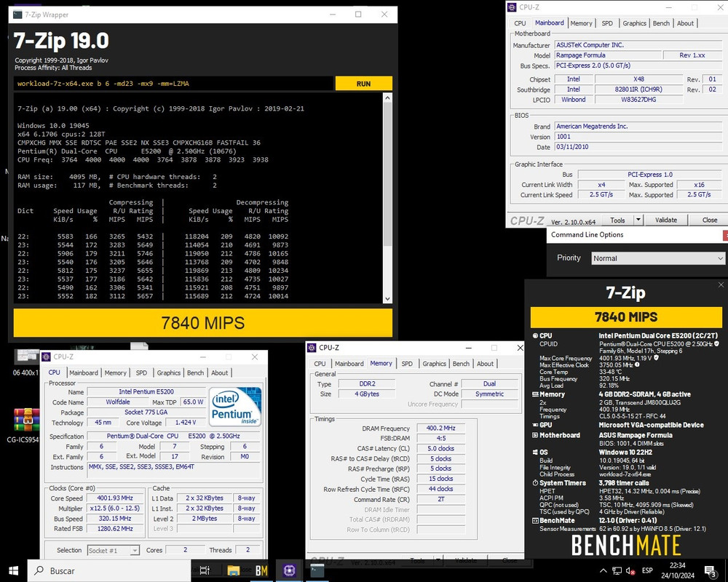Open the WinRAR archive CG-ICS954 desktop icon
The image size is (728, 582).
(x=26, y=420)
